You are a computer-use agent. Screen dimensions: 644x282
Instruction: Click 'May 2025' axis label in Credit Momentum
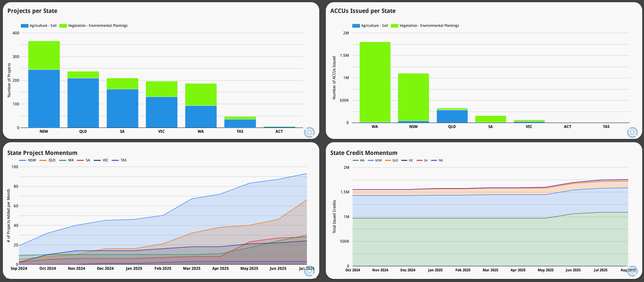(546, 270)
